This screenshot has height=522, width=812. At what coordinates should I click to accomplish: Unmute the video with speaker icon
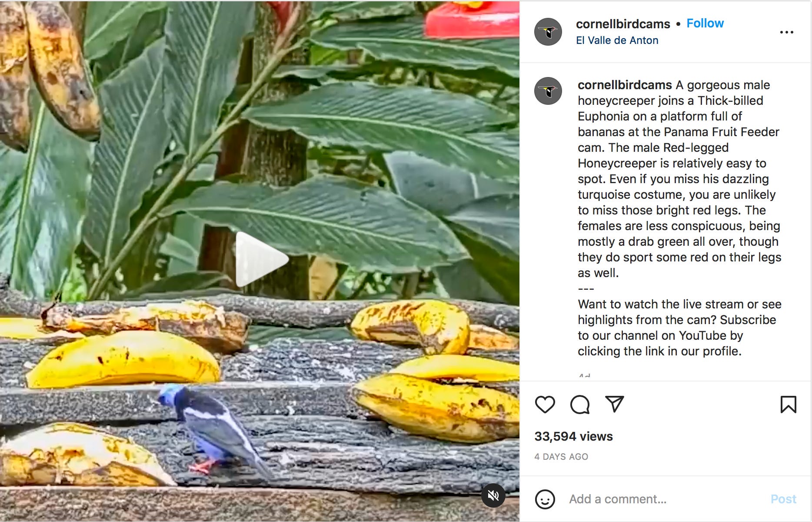(493, 495)
